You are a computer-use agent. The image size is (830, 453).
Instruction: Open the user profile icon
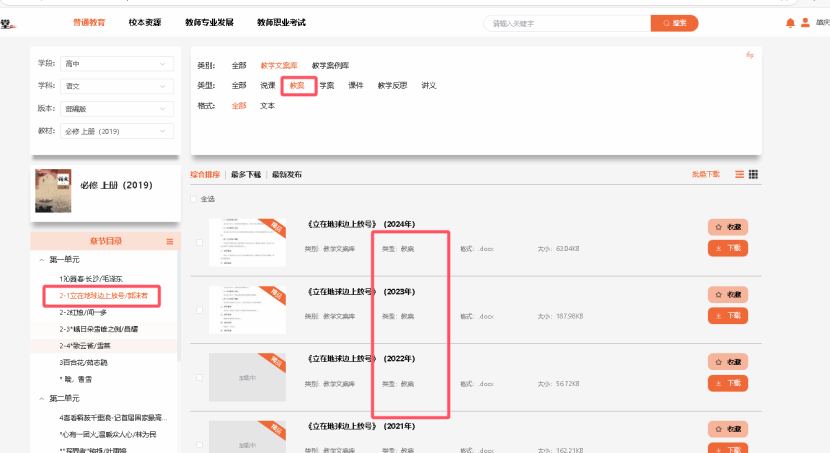tap(805, 23)
